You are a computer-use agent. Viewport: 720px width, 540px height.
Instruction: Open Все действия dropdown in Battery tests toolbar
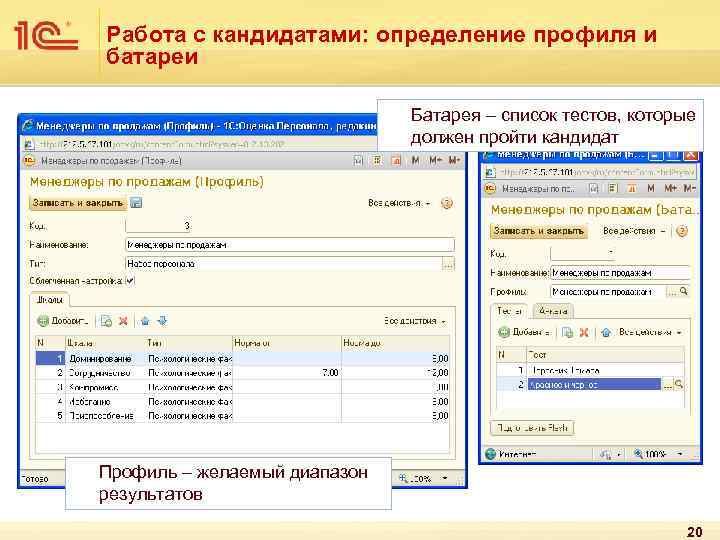[x=650, y=332]
